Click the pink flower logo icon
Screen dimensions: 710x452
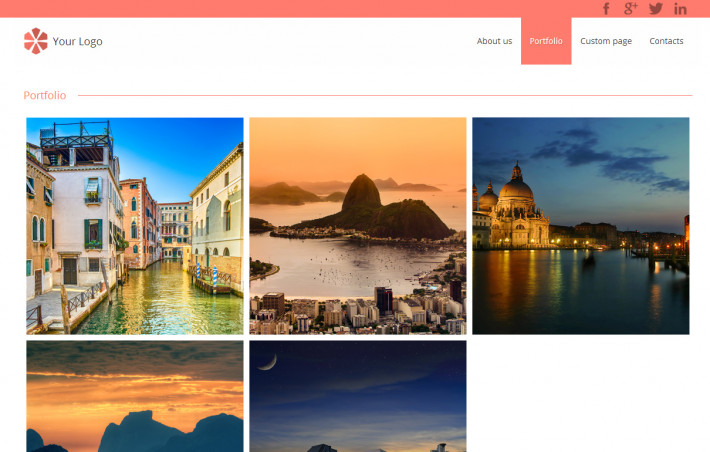[36, 41]
